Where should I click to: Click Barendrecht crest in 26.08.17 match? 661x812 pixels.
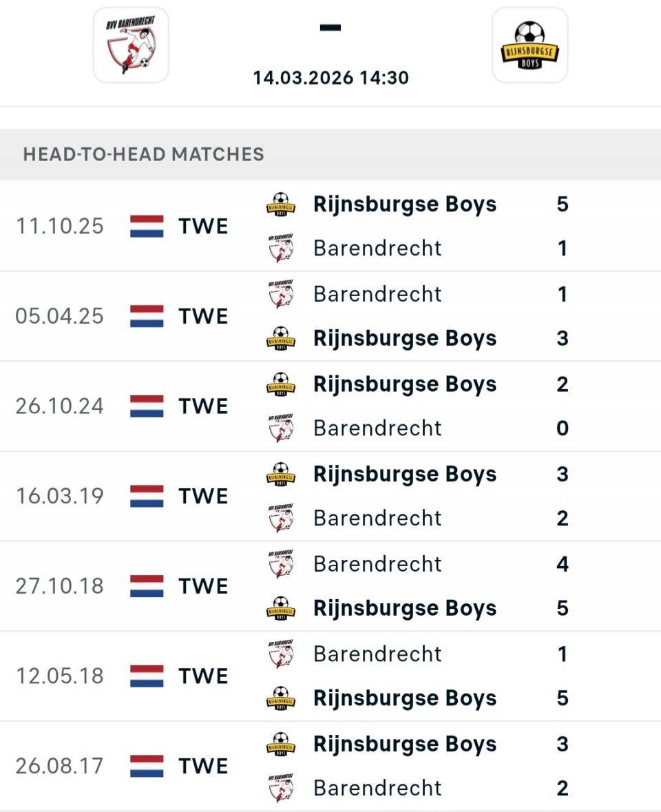pyautogui.click(x=281, y=788)
